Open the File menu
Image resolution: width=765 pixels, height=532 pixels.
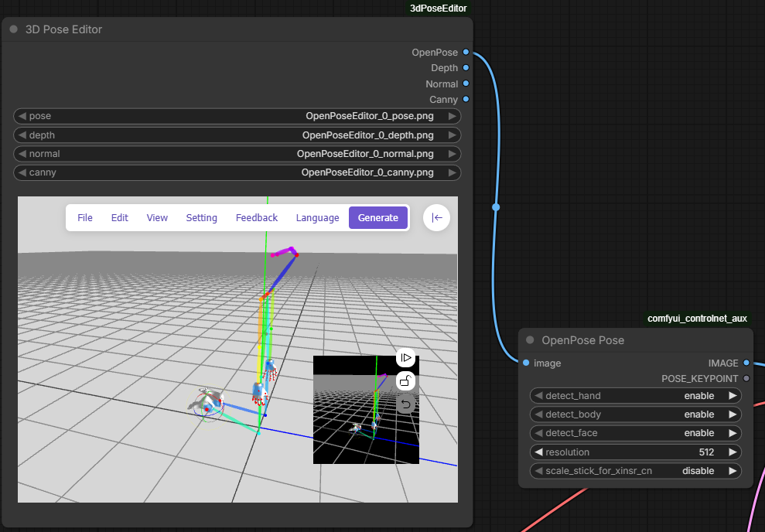[x=85, y=218]
